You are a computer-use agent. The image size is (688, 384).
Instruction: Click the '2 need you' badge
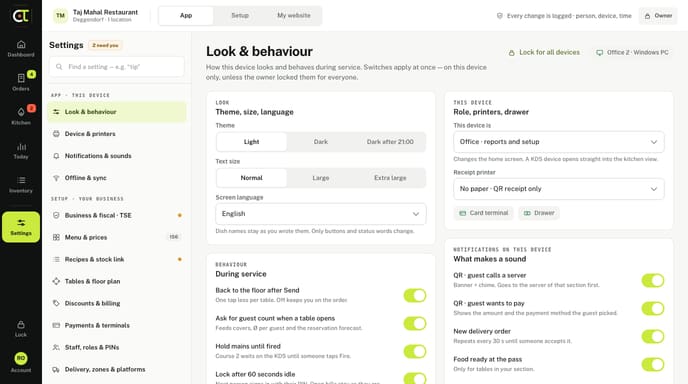pyautogui.click(x=105, y=45)
